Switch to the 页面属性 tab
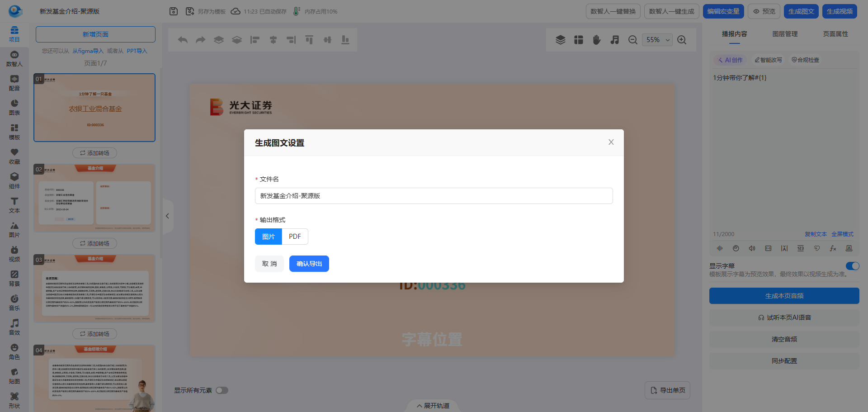This screenshot has height=412, width=868. point(835,34)
